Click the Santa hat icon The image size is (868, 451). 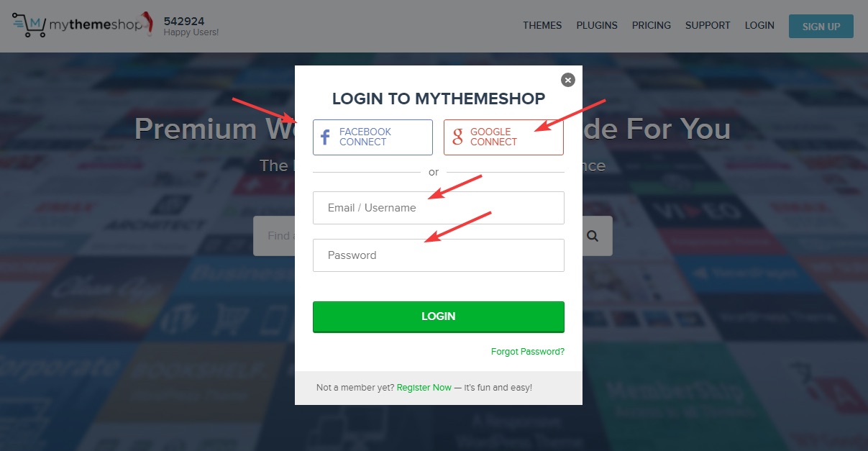[147, 23]
